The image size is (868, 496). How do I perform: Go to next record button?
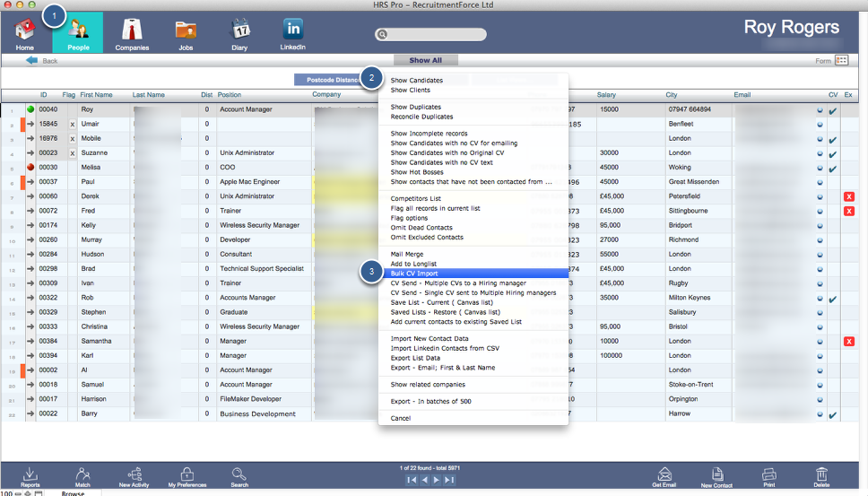[436, 480]
